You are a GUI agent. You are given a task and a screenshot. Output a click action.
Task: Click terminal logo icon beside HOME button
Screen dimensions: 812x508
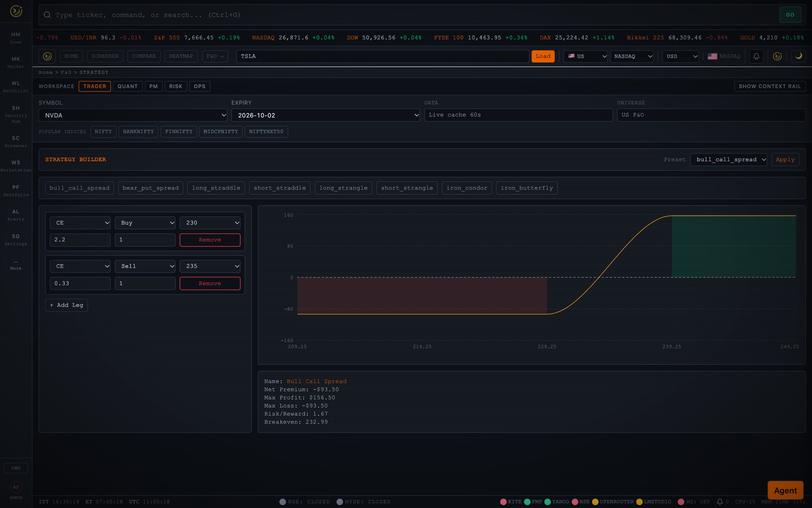coord(47,56)
